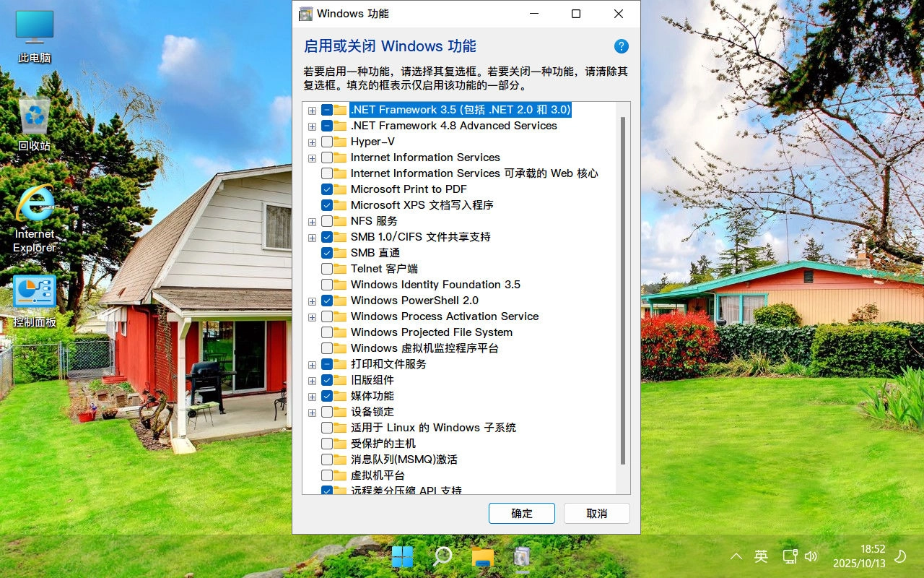Disable Microsoft Print to PDF
Image resolution: width=924 pixels, height=578 pixels.
pyautogui.click(x=328, y=189)
